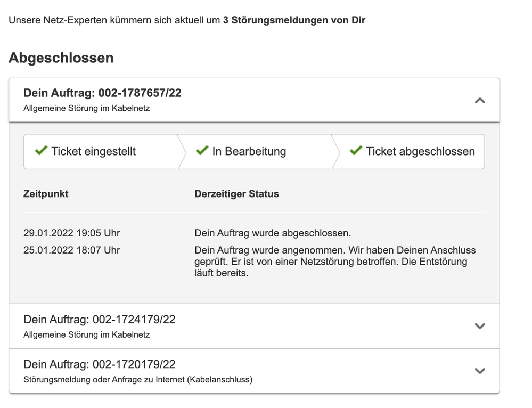Click the 25.01.2022 18:07 Uhr timestamp
532x408 pixels.
point(72,250)
